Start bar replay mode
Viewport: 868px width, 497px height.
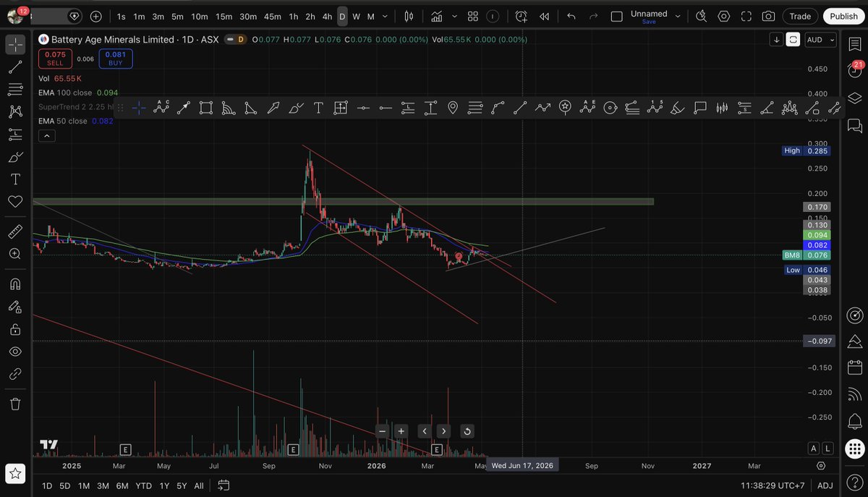(544, 16)
